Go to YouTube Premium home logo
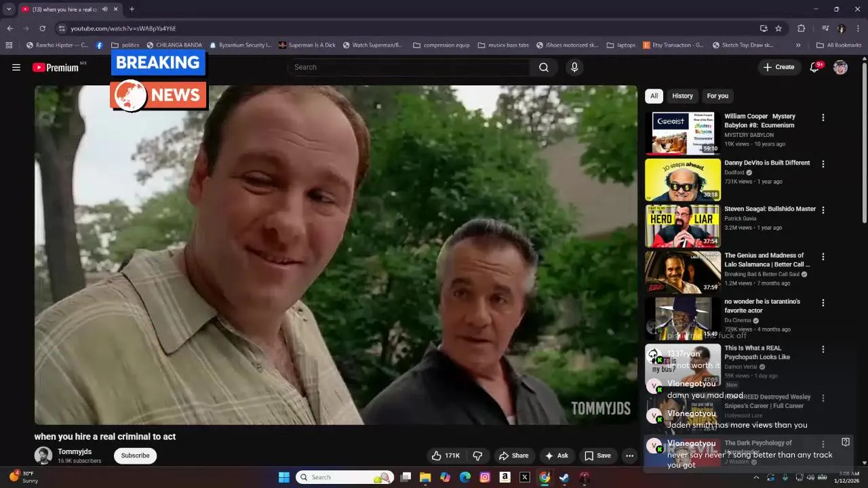 point(56,67)
